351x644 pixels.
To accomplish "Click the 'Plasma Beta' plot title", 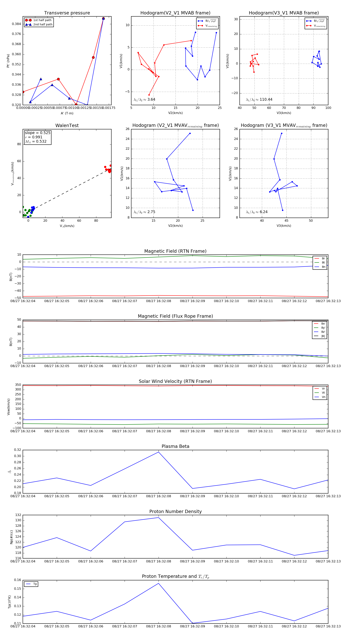I will (175, 447).
